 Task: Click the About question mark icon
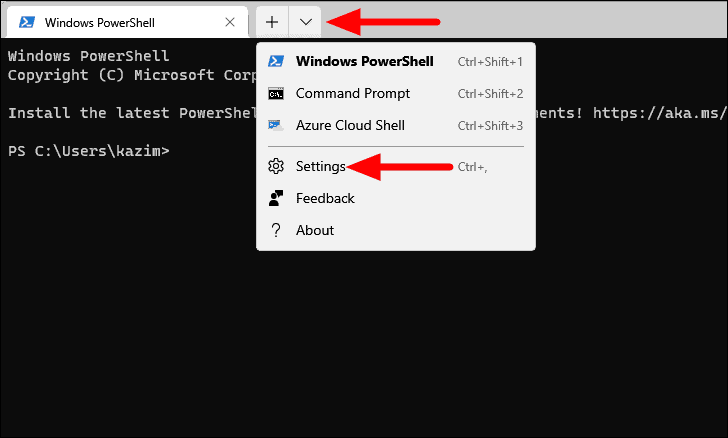pos(276,230)
